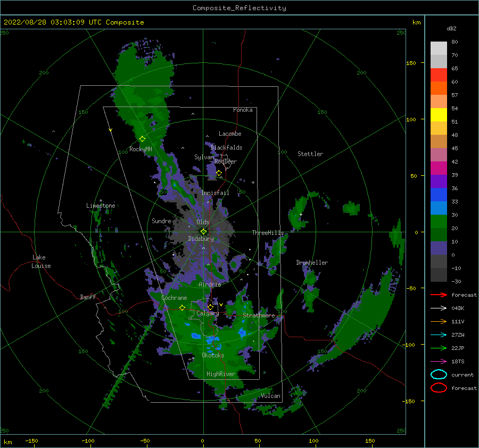The image size is (479, 448).
Task: Select the 65 dBZ red color swatch
Action: point(439,75)
